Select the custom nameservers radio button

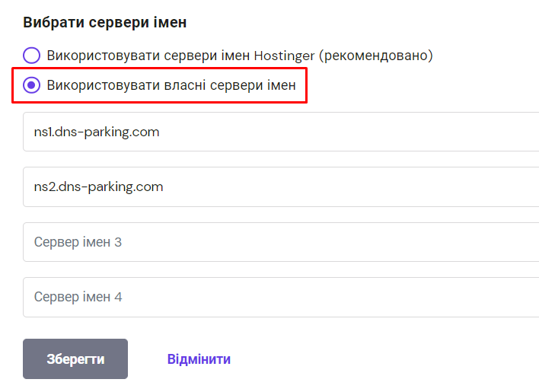coord(31,85)
